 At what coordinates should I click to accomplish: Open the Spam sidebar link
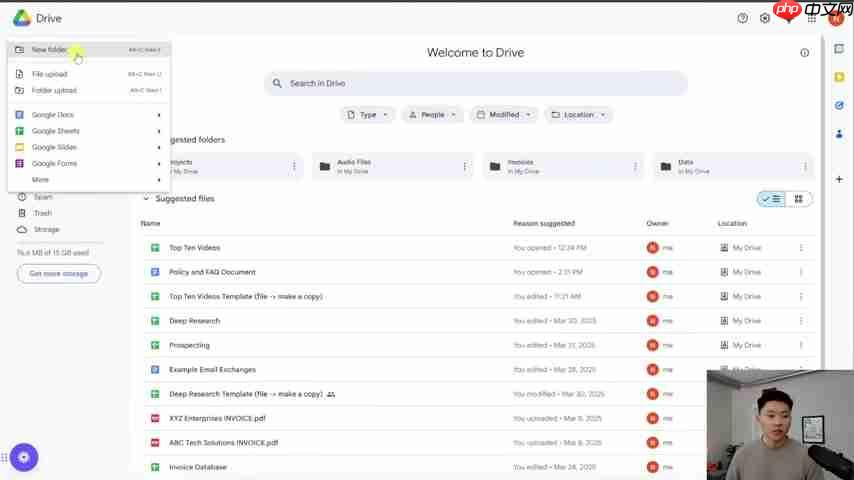tap(43, 197)
